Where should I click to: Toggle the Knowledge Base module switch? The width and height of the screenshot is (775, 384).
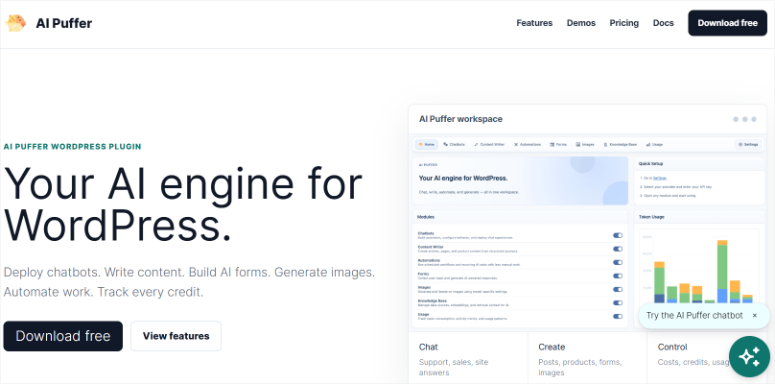617,302
